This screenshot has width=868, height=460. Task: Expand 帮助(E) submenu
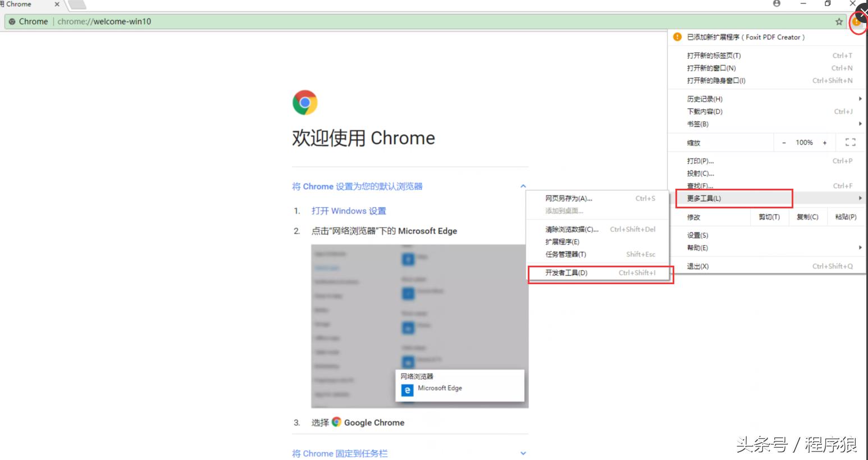(767, 248)
